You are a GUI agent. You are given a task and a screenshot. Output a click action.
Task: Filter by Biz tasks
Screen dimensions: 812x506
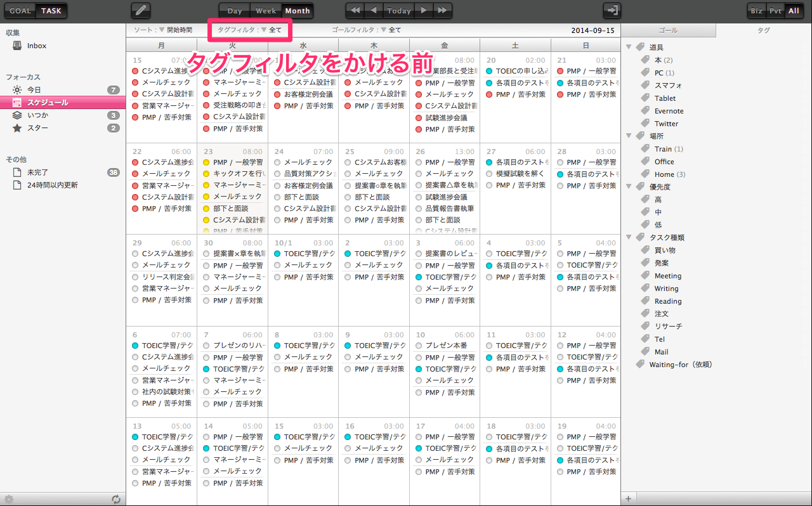tap(757, 11)
